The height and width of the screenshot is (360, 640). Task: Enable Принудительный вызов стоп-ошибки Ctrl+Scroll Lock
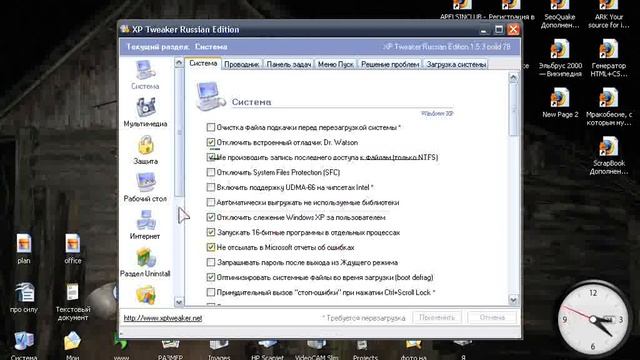tap(211, 292)
